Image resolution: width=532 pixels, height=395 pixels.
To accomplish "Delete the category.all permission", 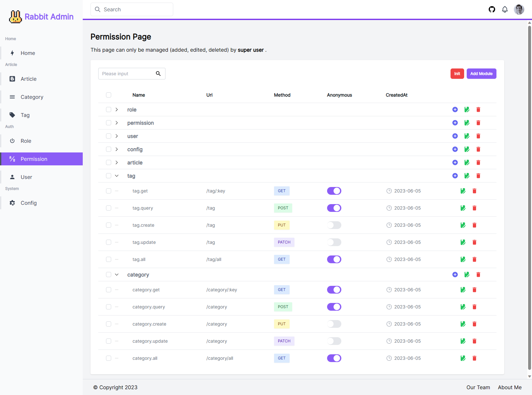I will (x=474, y=358).
